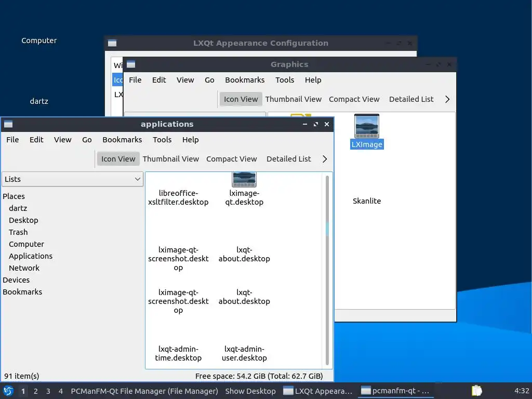Screen dimensions: 532x399
Task: Open Bookmarks menu in Graphics window
Action: [245, 80]
